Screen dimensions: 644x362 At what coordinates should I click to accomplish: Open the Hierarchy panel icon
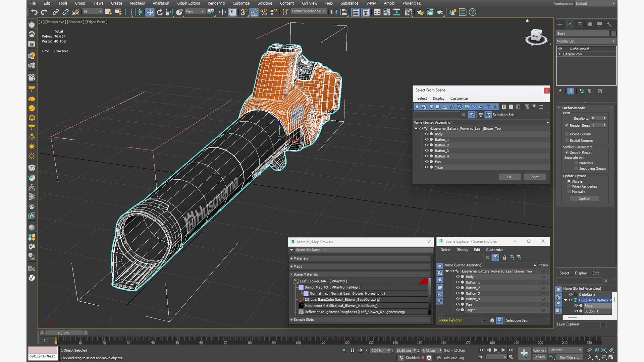580,24
